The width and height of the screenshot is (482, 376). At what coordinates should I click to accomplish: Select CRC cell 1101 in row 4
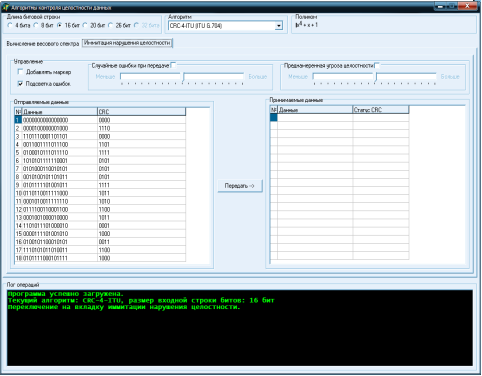pos(141,144)
